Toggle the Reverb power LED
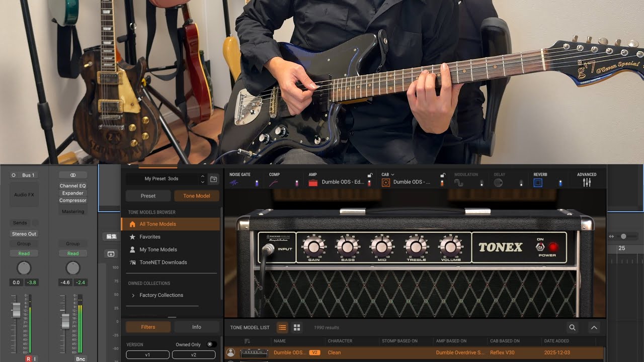 (x=560, y=183)
